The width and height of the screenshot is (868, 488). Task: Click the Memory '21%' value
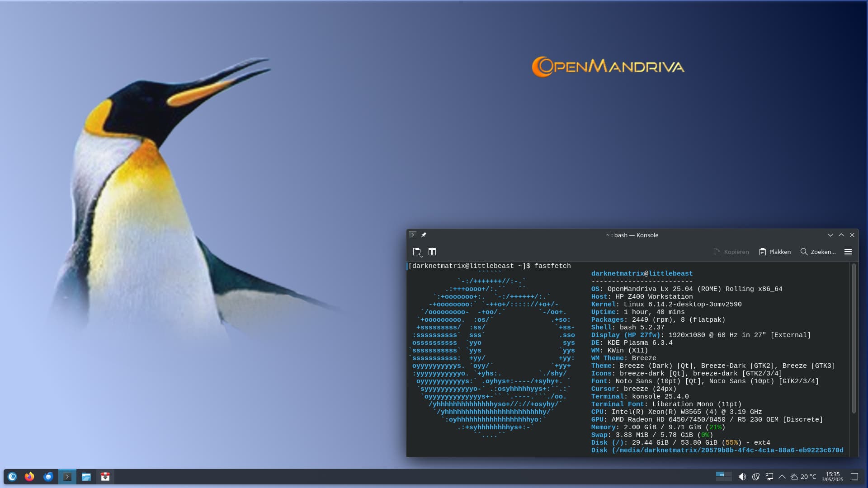point(715,427)
